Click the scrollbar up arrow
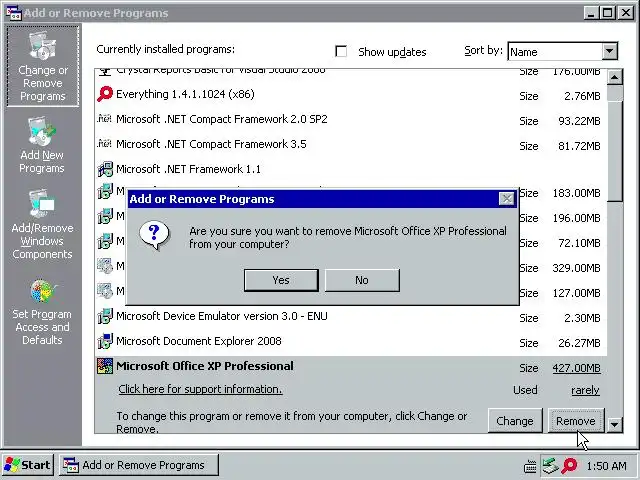The image size is (640, 480). [615, 77]
